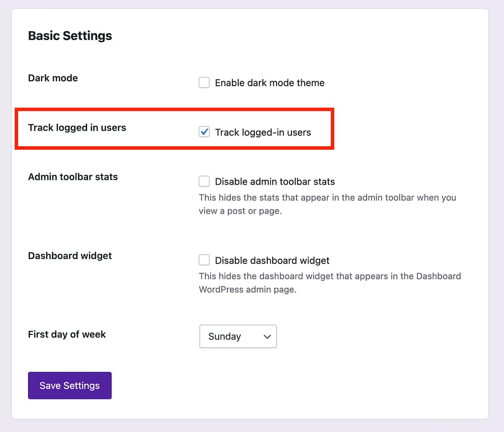
Task: Open the First day of week dropdown
Action: (x=238, y=336)
